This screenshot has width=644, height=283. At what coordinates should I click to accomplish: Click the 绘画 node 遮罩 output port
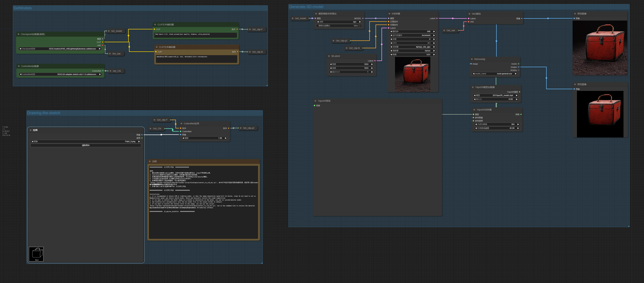pos(142,138)
